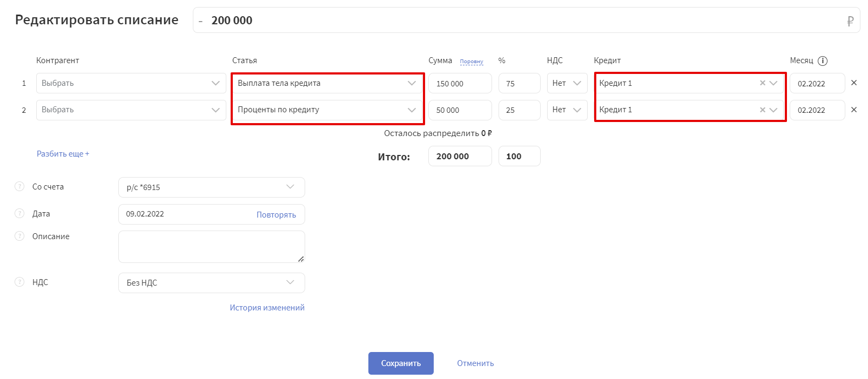This screenshot has width=868, height=379.
Task: Expand Кредит 1 dropdown arrow in row 1
Action: [773, 83]
